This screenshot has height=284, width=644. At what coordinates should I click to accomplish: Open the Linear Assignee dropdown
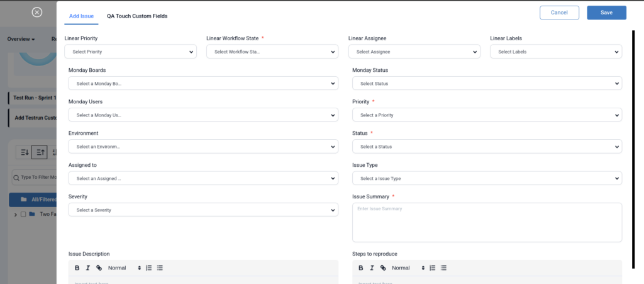tap(414, 52)
